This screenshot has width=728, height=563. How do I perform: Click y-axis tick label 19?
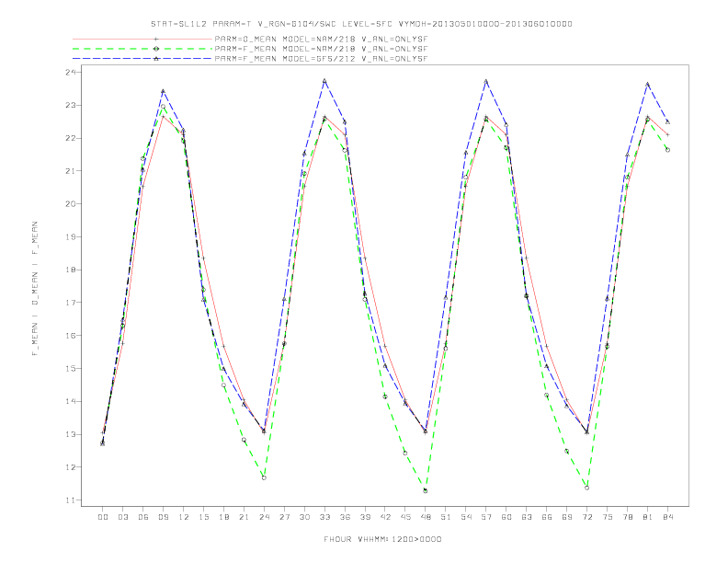coord(70,237)
